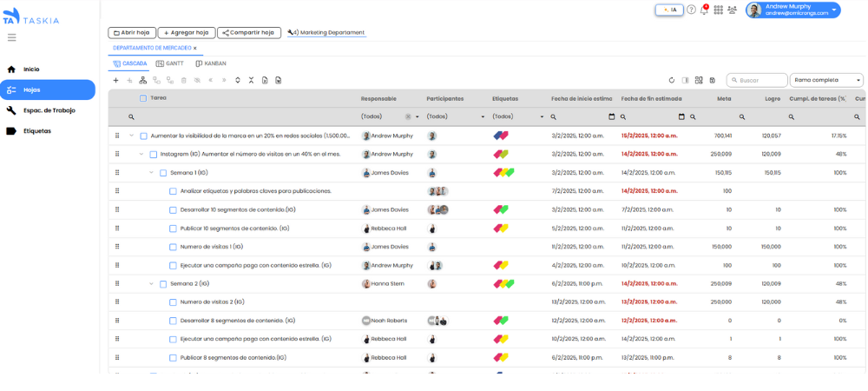Check the Numero de visitas 2 checkbox

(x=173, y=302)
